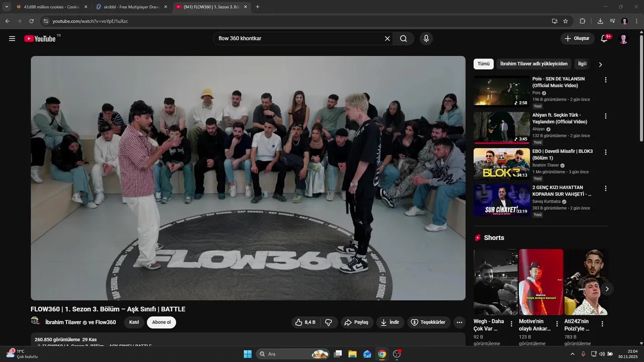The width and height of the screenshot is (644, 362).
Task: Bookmark this page with star
Action: point(566,21)
